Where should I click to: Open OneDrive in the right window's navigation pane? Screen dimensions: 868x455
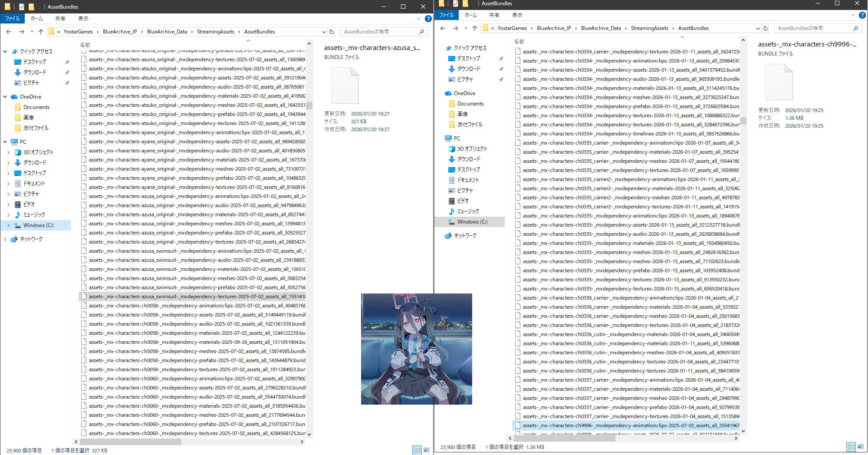point(464,93)
